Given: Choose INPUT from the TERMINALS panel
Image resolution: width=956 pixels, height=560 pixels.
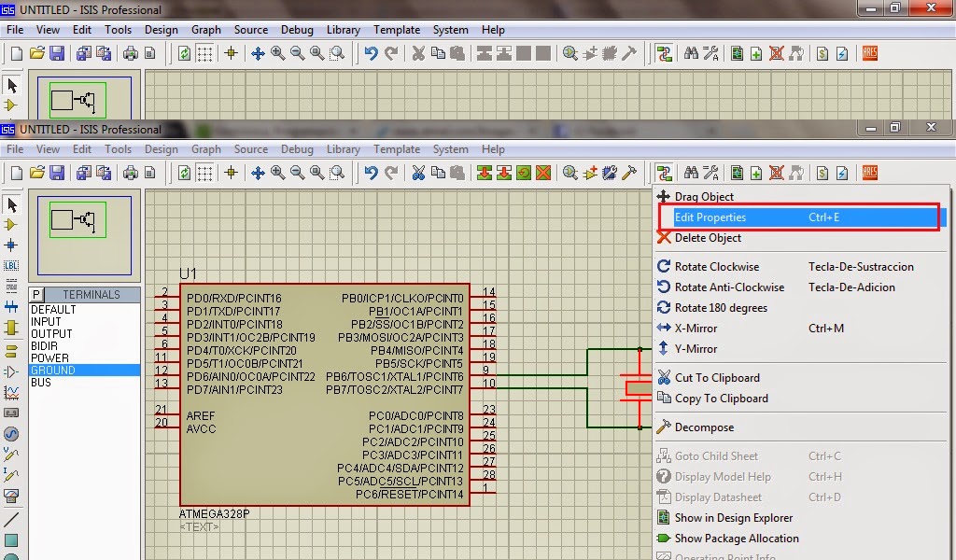Looking at the screenshot, I should (53, 320).
